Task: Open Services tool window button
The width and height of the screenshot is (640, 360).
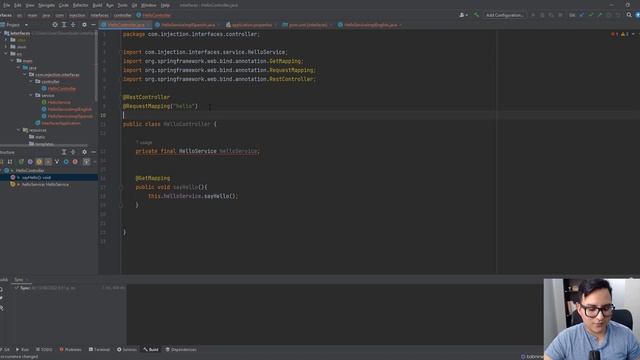Action: point(127,349)
